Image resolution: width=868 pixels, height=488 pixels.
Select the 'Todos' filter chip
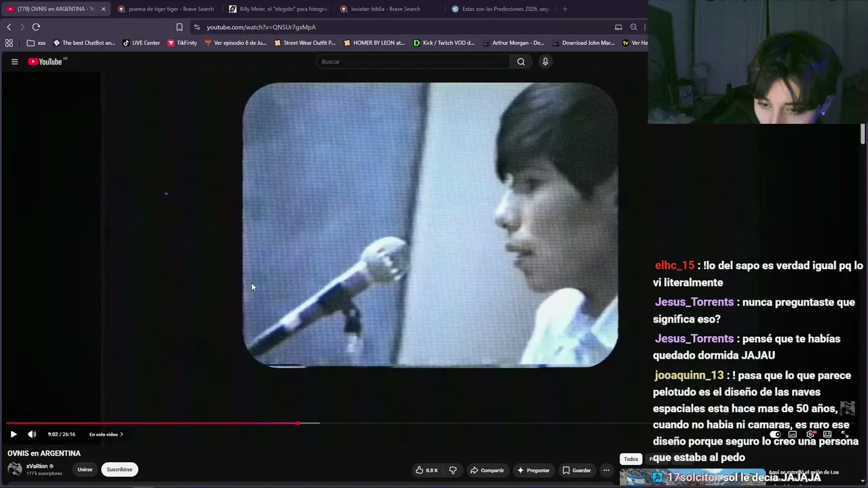point(631,459)
